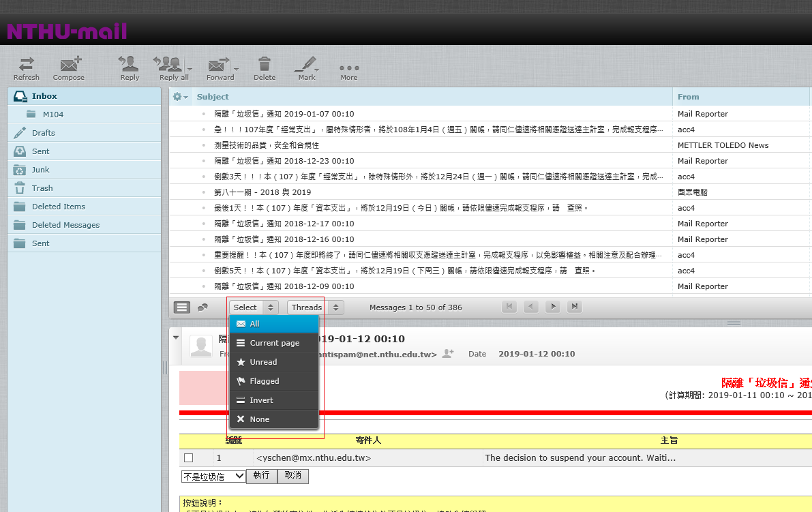This screenshot has height=512, width=812.
Task: Open the Threads dropdown
Action: pyautogui.click(x=315, y=307)
